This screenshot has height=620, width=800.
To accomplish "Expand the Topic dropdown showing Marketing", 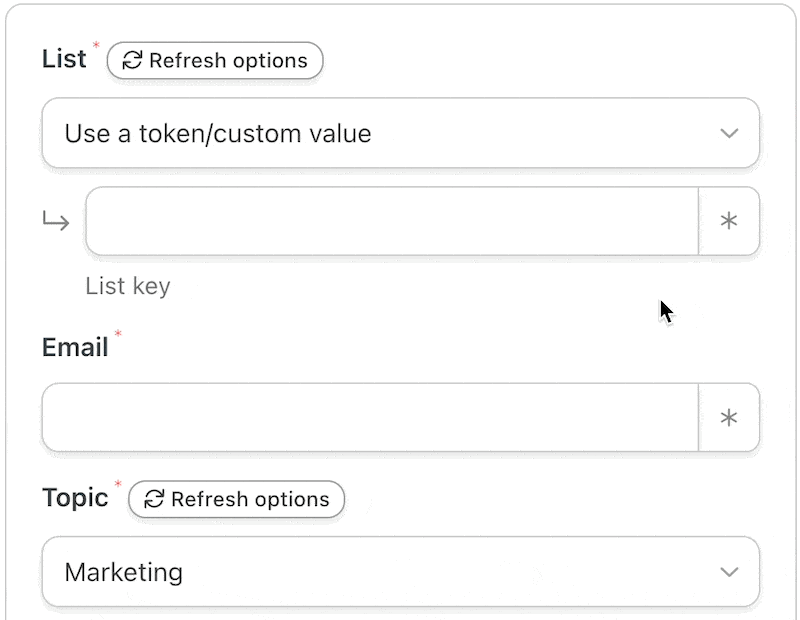I will tap(400, 572).
